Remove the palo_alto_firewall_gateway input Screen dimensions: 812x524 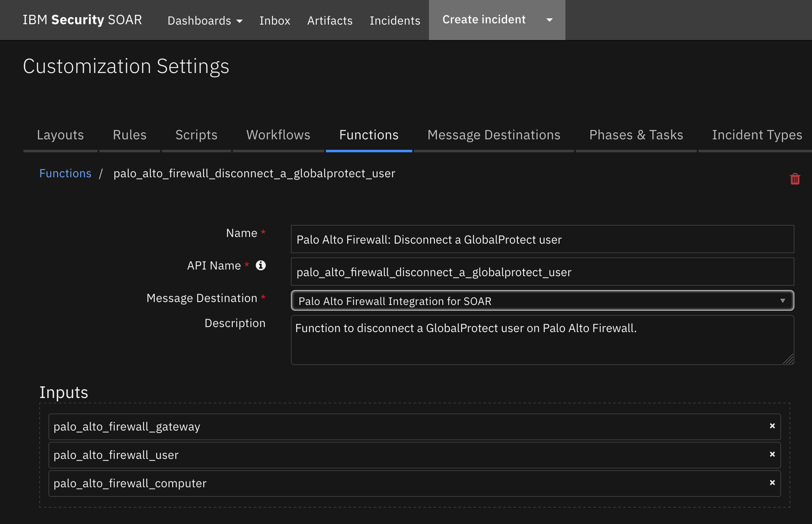772,426
